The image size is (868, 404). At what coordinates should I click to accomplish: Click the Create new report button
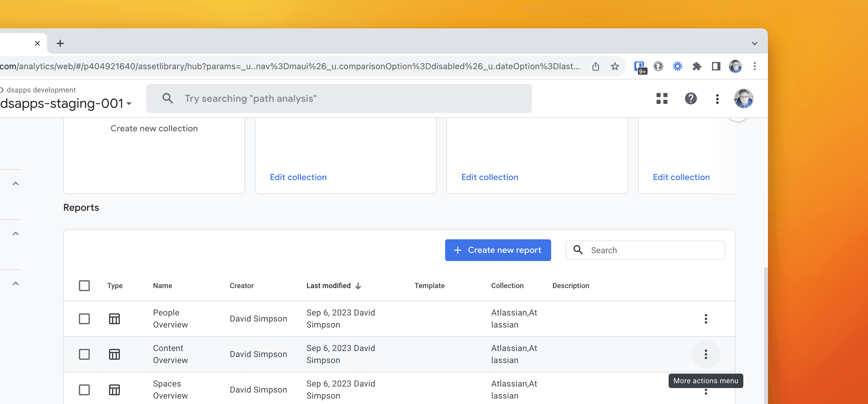[x=498, y=250]
